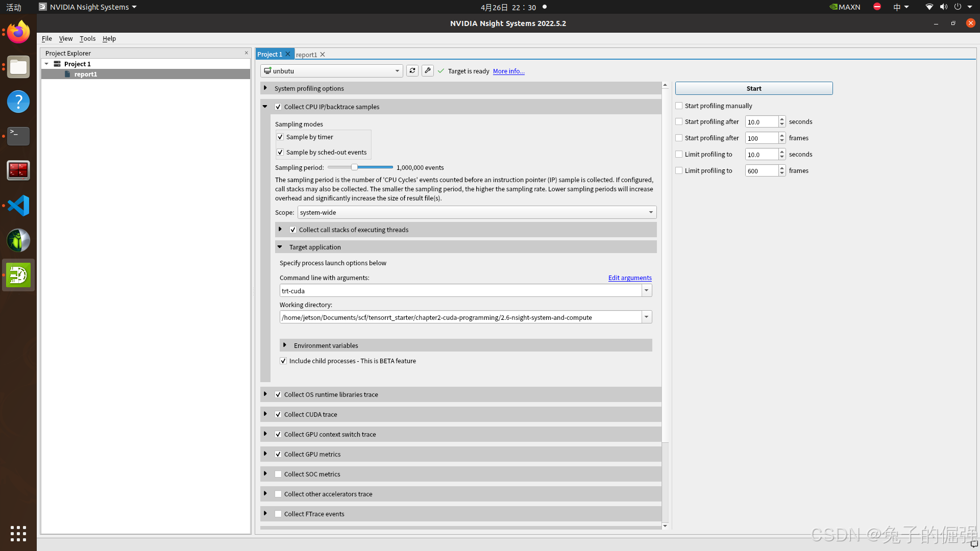This screenshot has width=980, height=551.
Task: Click the Sampling period slider handle
Action: (354, 167)
